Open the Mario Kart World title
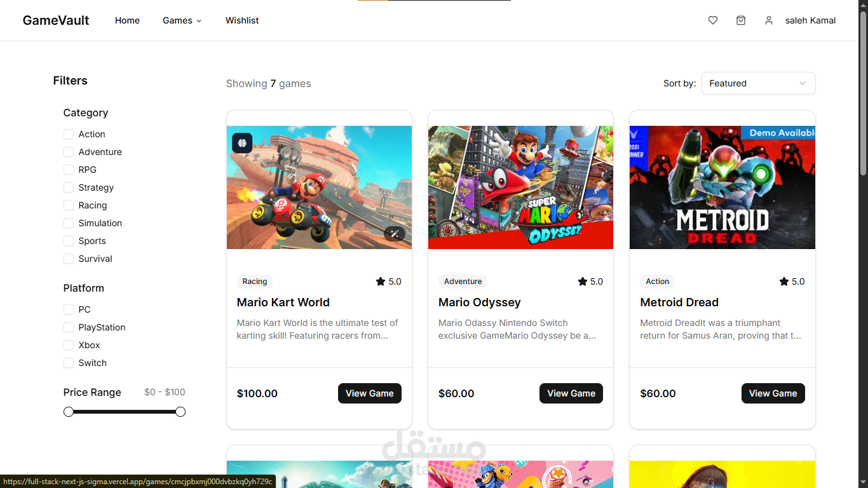The height and width of the screenshot is (488, 868). [283, 302]
